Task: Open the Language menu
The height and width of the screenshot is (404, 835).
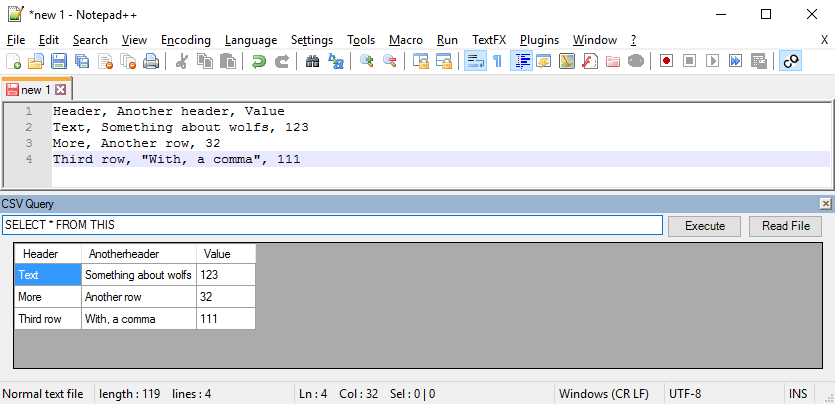Action: (251, 40)
